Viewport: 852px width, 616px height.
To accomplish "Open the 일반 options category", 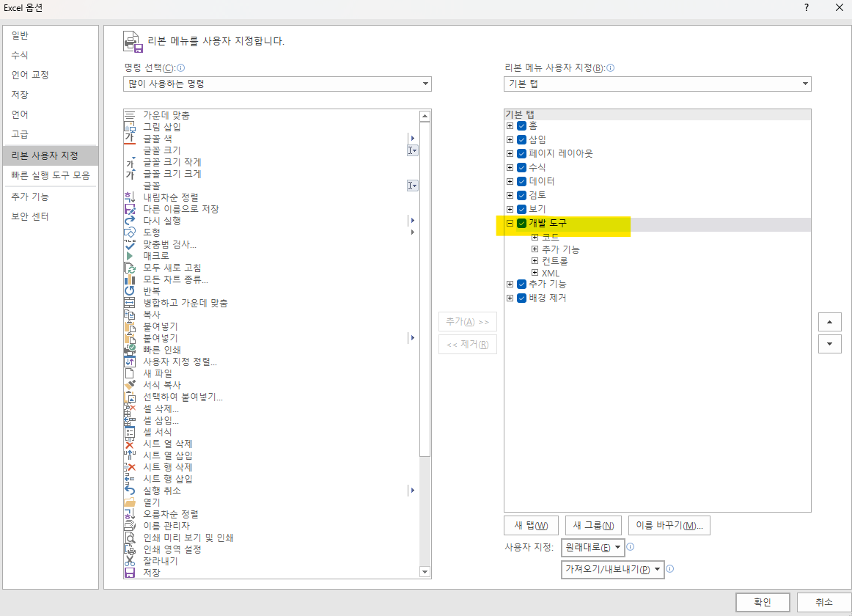I will pyautogui.click(x=50, y=35).
